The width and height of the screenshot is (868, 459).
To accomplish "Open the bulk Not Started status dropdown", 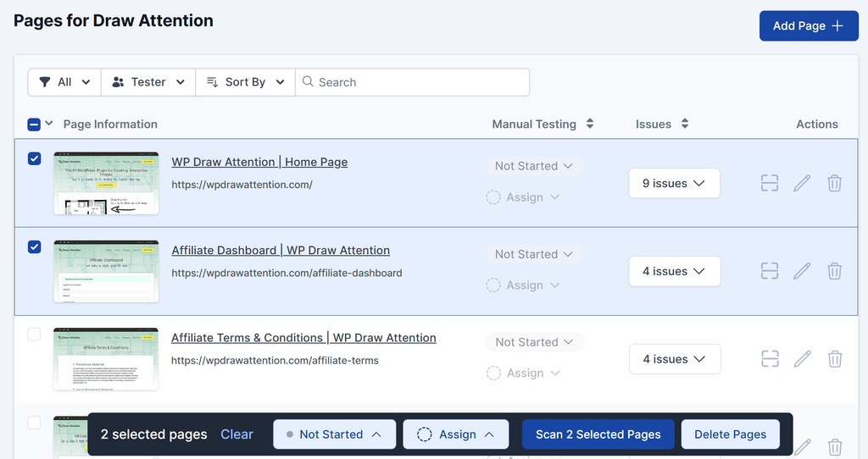I will (334, 434).
